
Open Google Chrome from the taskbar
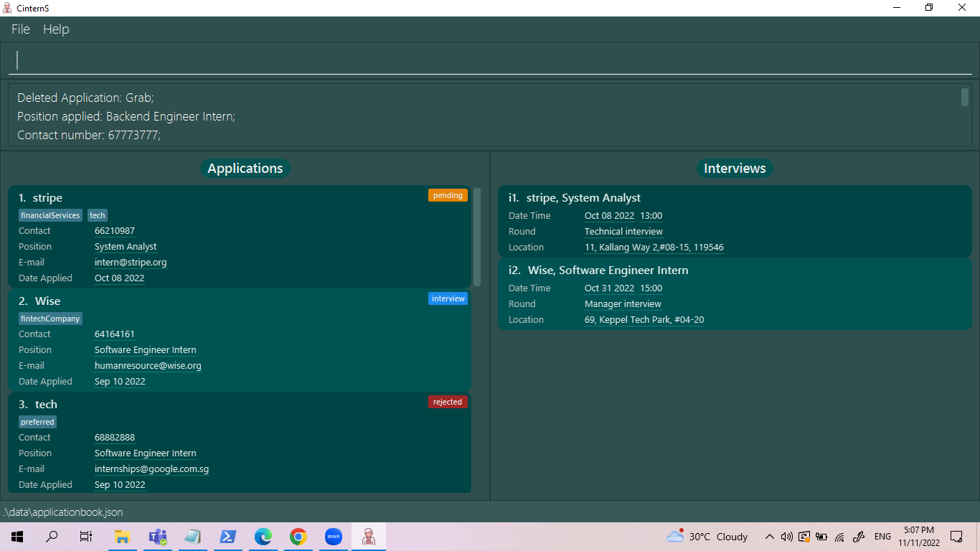coord(298,537)
